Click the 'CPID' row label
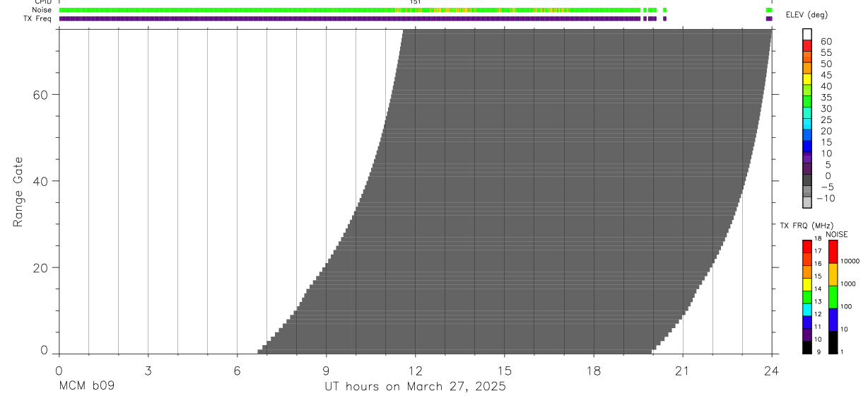868x401 pixels. [x=43, y=2]
